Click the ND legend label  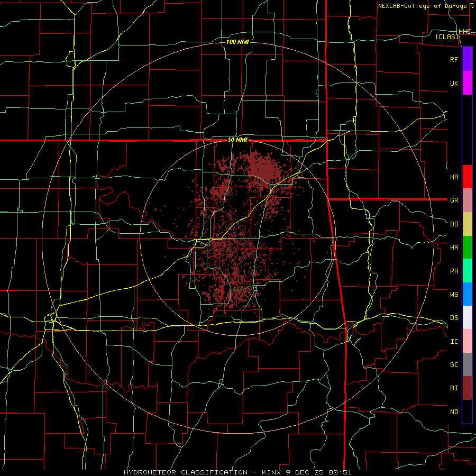[x=454, y=412]
